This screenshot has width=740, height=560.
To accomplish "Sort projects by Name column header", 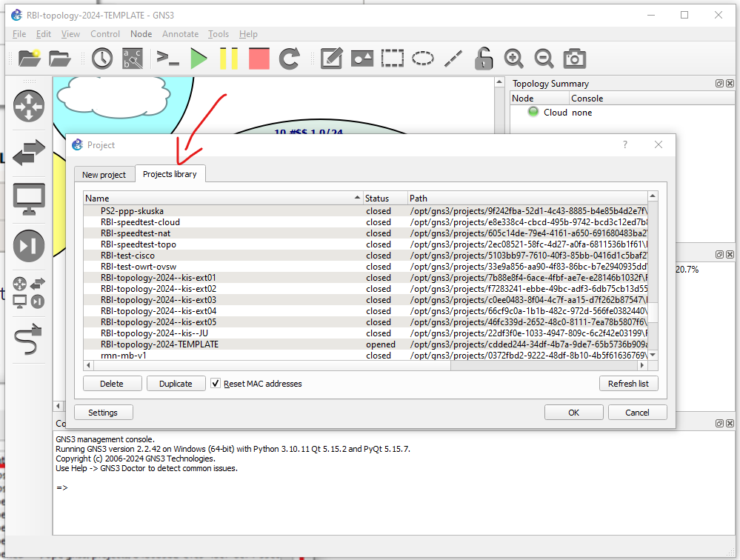I will (223, 198).
